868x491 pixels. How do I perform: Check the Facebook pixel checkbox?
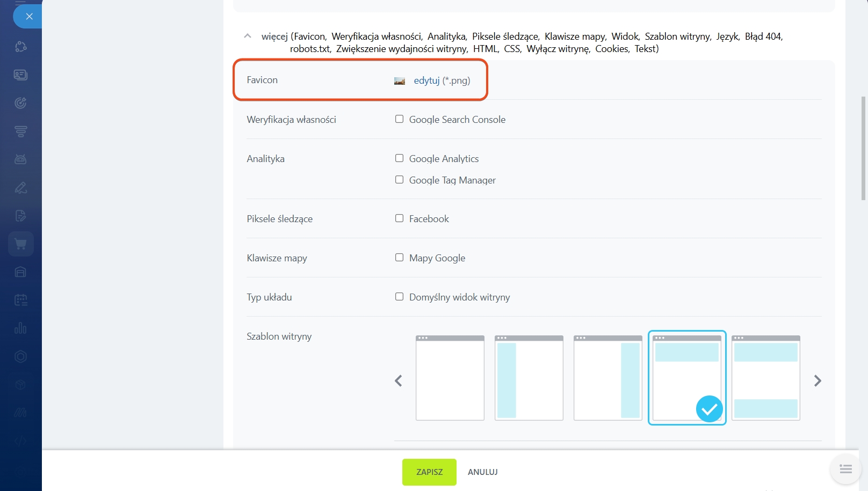click(x=399, y=218)
